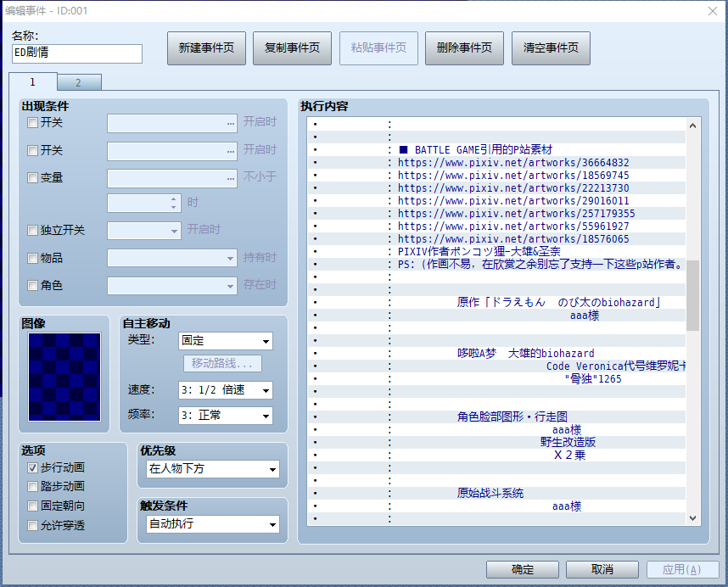Confirm with the 确定 button
This screenshot has height=587, width=728.
[523, 569]
